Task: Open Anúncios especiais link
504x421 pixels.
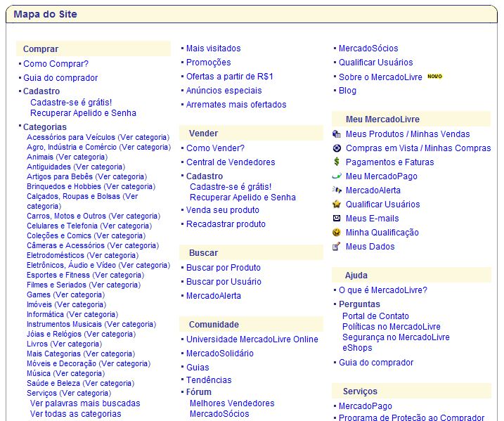Action: [x=224, y=91]
